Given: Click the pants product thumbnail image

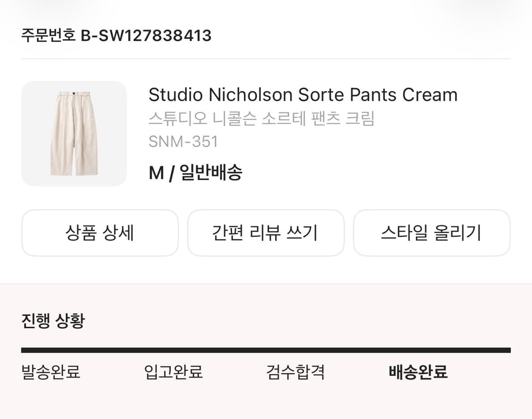Looking at the screenshot, I should pyautogui.click(x=74, y=134).
